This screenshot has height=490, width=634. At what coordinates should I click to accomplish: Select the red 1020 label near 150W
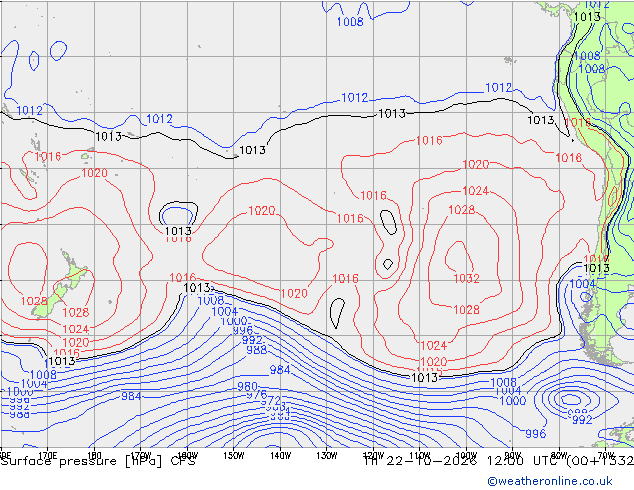262,211
